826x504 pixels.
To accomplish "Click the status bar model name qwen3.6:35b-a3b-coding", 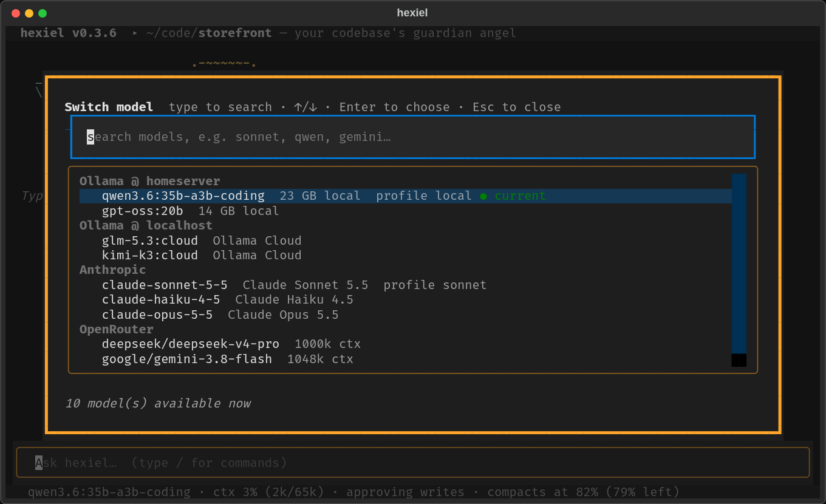I will point(109,492).
